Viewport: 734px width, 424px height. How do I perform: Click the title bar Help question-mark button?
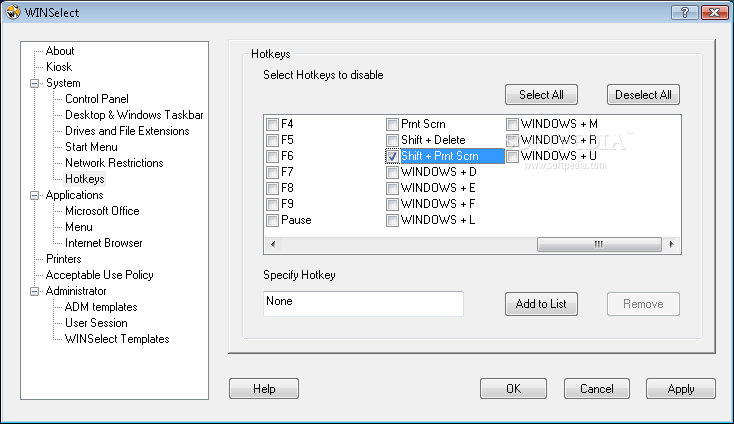[684, 13]
